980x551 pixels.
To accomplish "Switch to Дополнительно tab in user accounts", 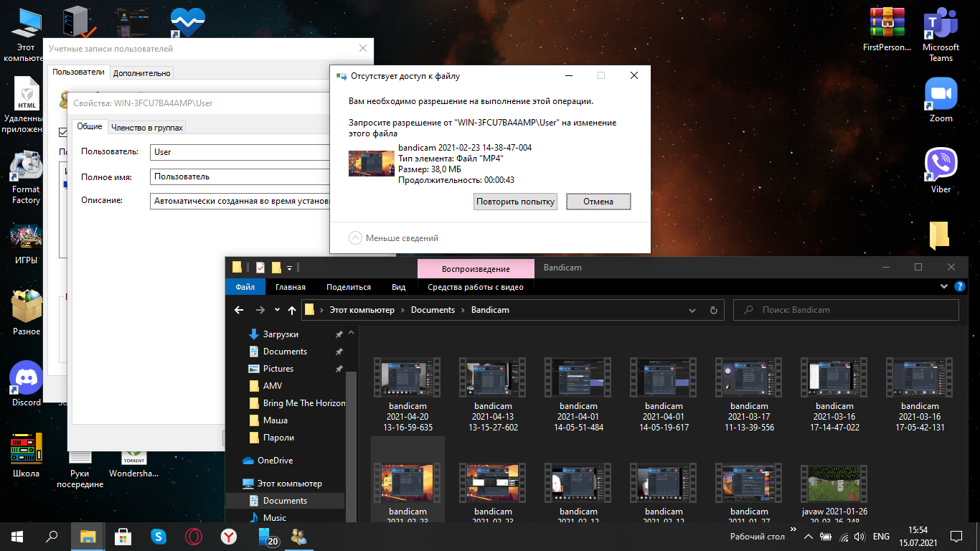I will click(142, 73).
